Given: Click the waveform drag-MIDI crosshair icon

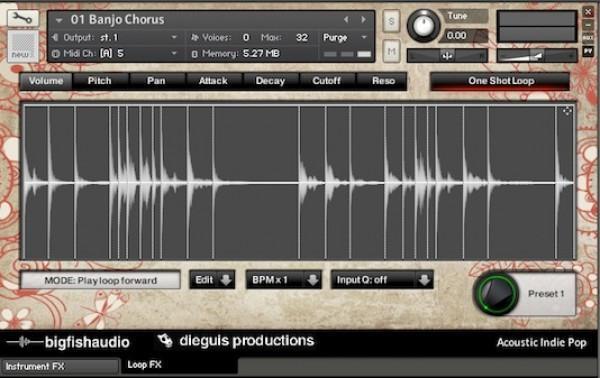Looking at the screenshot, I should [x=567, y=111].
